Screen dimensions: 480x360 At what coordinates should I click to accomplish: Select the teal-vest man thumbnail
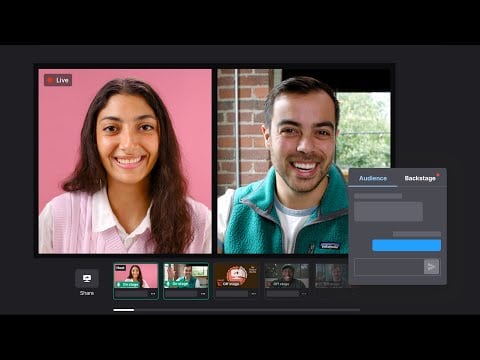pyautogui.click(x=186, y=276)
